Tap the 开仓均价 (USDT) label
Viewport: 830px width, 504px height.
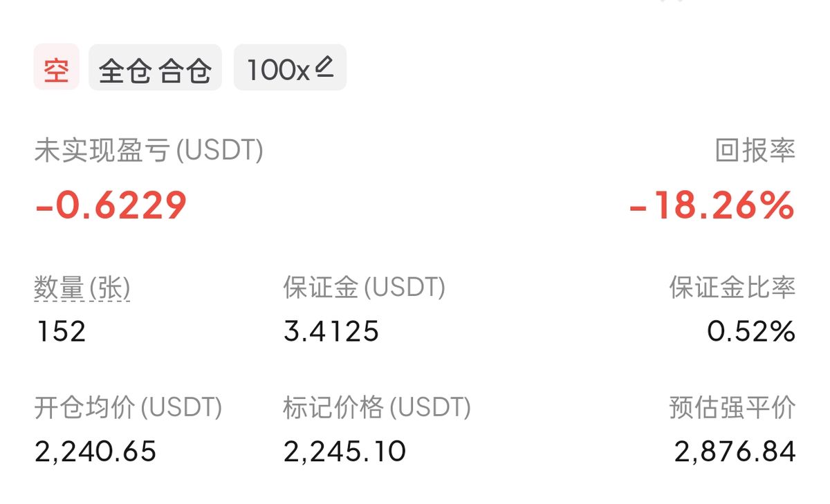coord(128,408)
